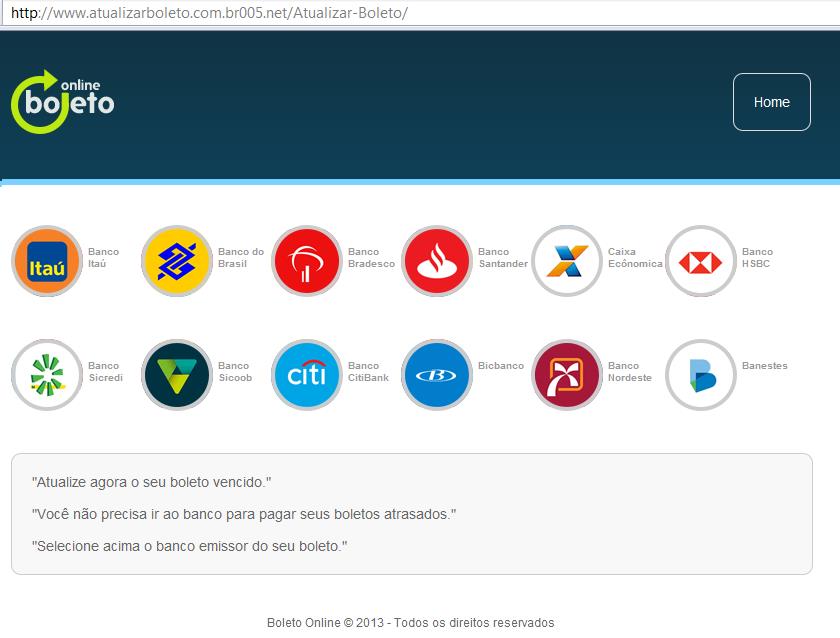This screenshot has height=638, width=840.
Task: Click the "Banco Itaú" text label
Action: click(103, 258)
